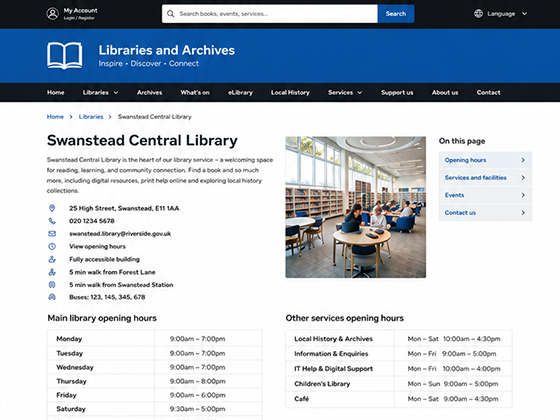Click the address 25 High Street text

124,208
